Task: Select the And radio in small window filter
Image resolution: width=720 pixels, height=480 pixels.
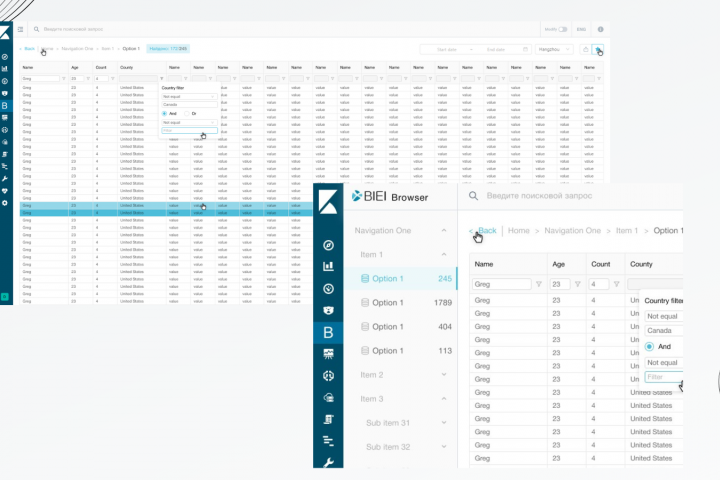Action: [x=164, y=113]
